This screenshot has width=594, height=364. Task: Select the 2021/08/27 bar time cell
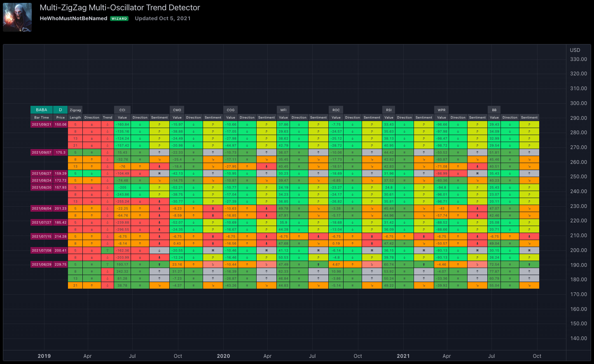click(42, 173)
